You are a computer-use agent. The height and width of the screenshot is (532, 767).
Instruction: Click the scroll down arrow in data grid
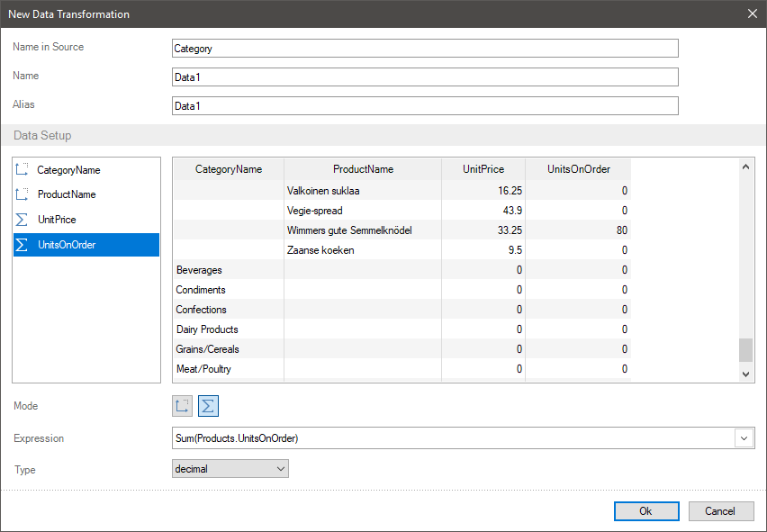tap(745, 374)
